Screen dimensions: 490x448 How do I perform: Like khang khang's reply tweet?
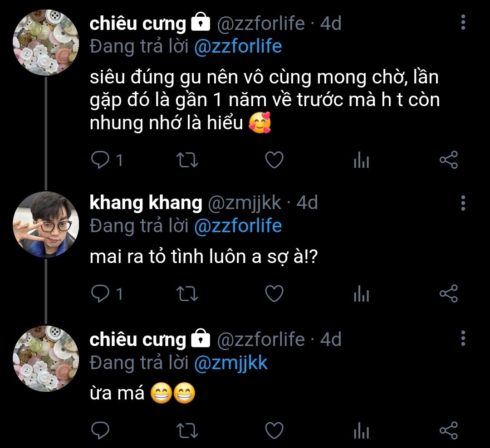pos(274,294)
